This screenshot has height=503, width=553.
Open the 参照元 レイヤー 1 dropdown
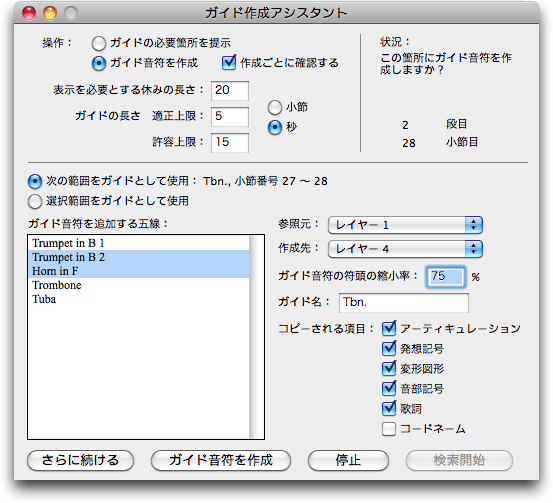tap(405, 225)
